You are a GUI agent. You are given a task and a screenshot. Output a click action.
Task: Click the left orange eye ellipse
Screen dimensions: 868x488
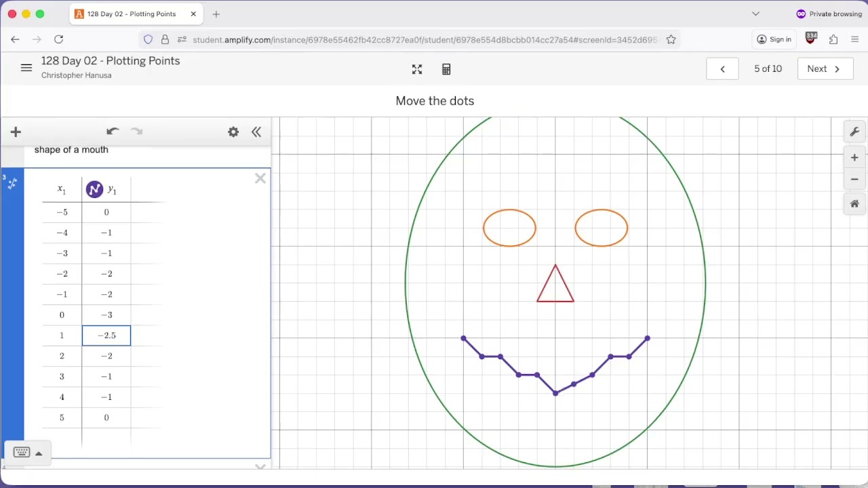point(509,228)
